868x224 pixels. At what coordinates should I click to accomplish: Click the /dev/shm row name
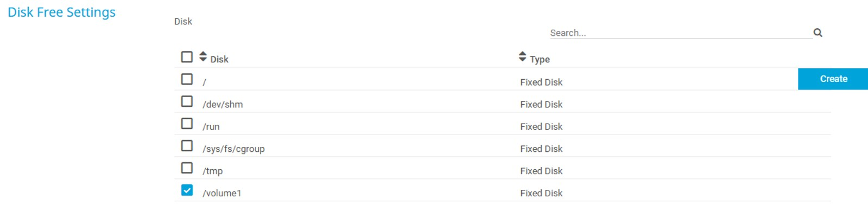point(223,104)
